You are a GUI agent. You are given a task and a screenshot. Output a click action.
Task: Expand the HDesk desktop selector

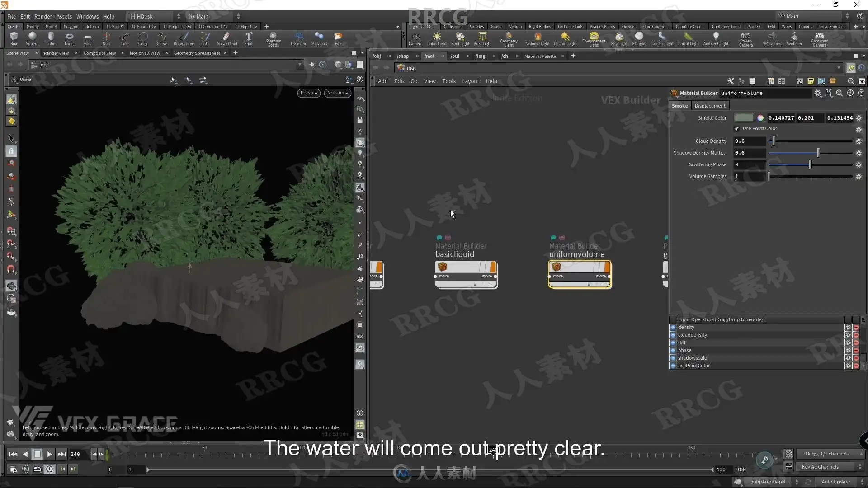click(154, 16)
